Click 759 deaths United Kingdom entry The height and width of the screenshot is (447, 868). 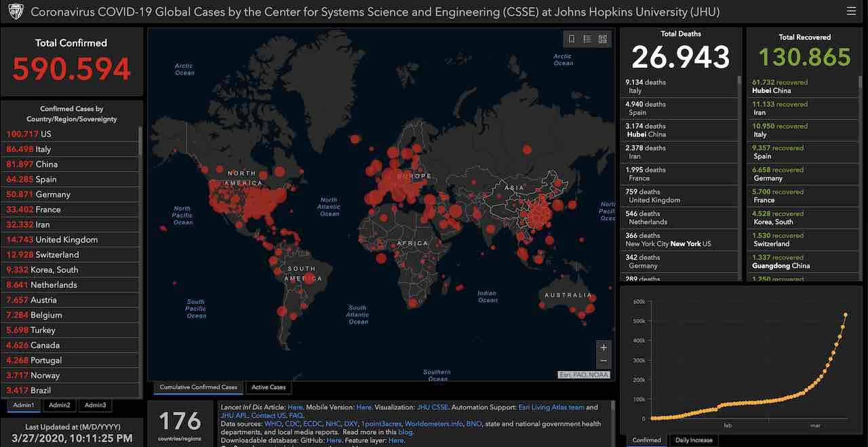pyautogui.click(x=679, y=195)
